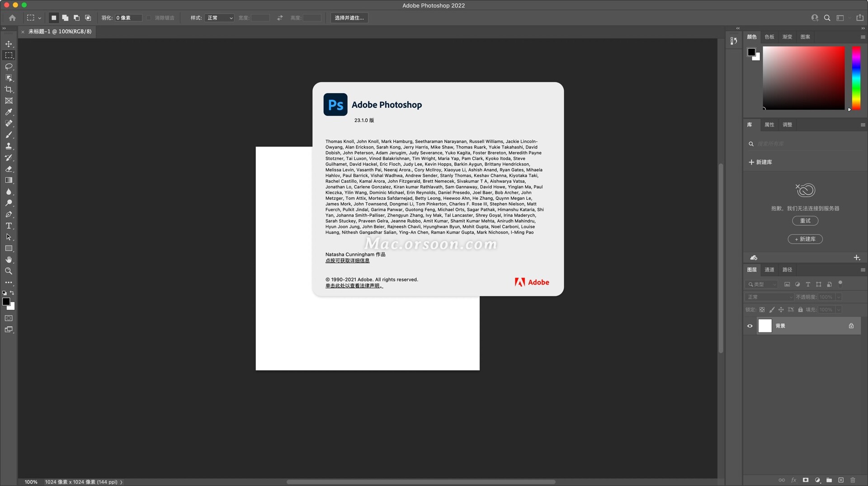This screenshot has width=868, height=486.
Task: Toggle the 消除锯齿 checkbox in options bar
Action: tap(149, 18)
